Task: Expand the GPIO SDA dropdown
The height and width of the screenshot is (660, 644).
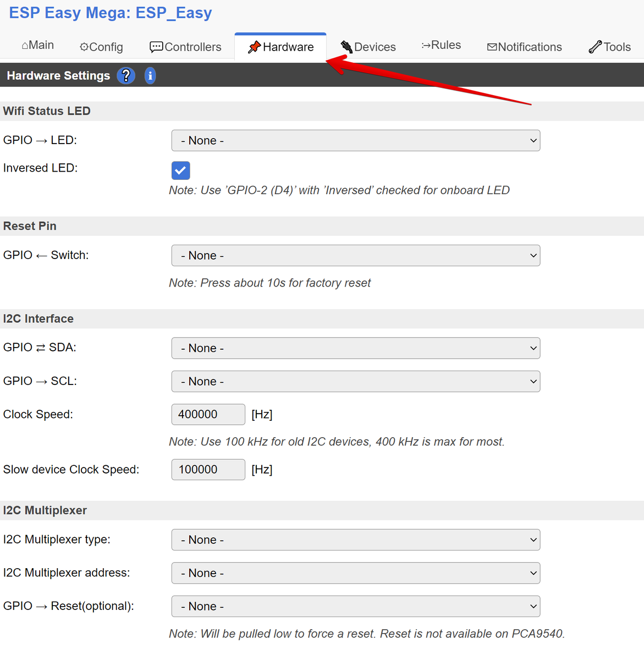Action: click(356, 348)
